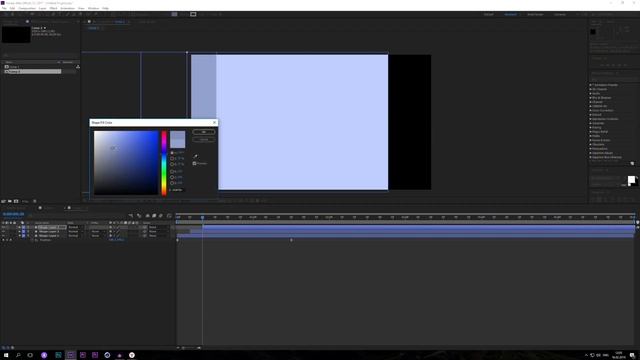Click the hue spectrum slider in color dialog
This screenshot has height=360, width=640.
click(x=164, y=163)
